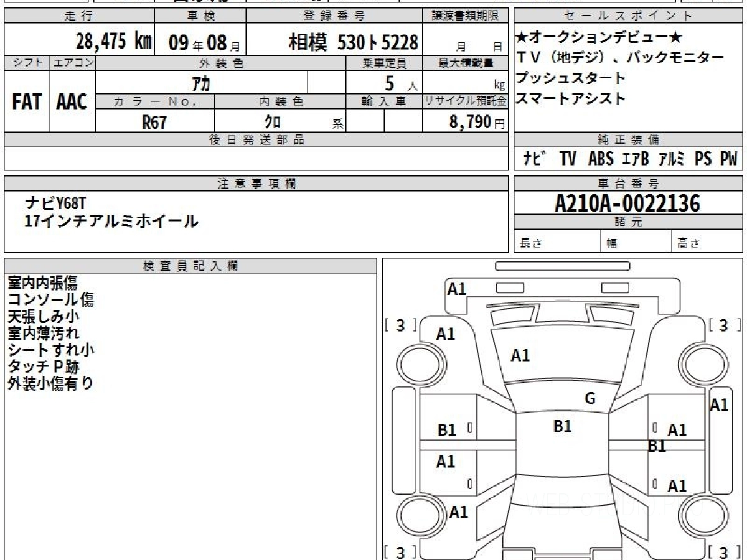Select inspector note タッチP跡

pos(44,367)
